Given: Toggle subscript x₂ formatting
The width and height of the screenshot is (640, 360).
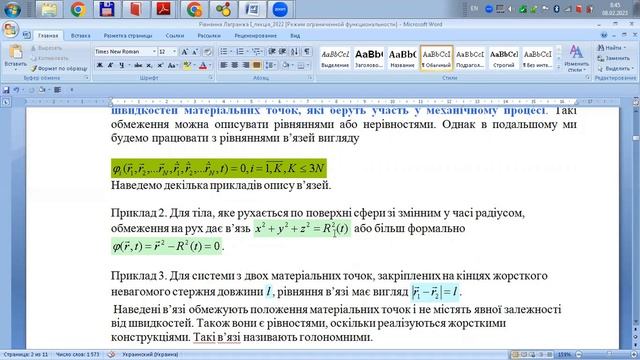Looking at the screenshot, I should coord(149,65).
